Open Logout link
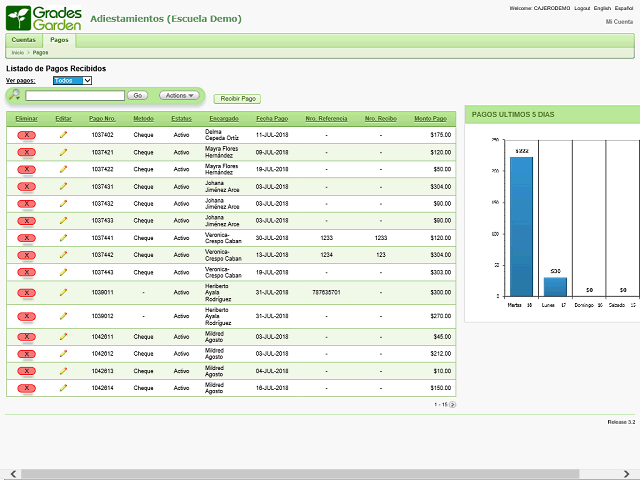Image resolution: width=640 pixels, height=480 pixels. click(x=582, y=8)
